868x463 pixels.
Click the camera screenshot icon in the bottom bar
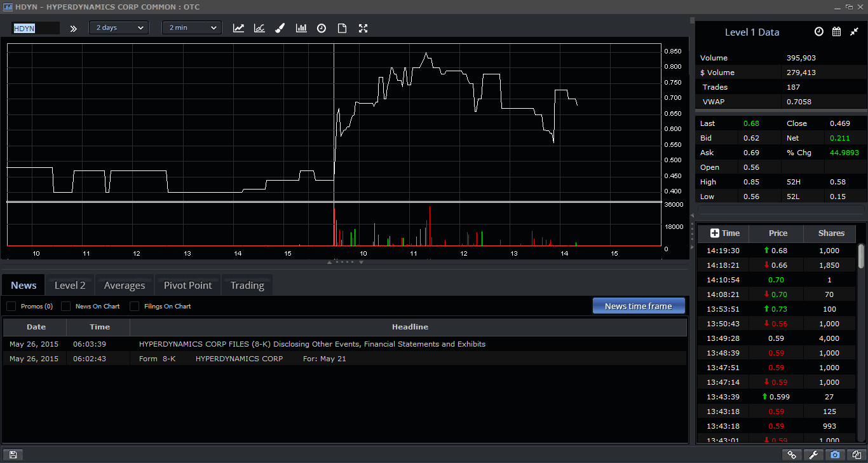click(835, 455)
